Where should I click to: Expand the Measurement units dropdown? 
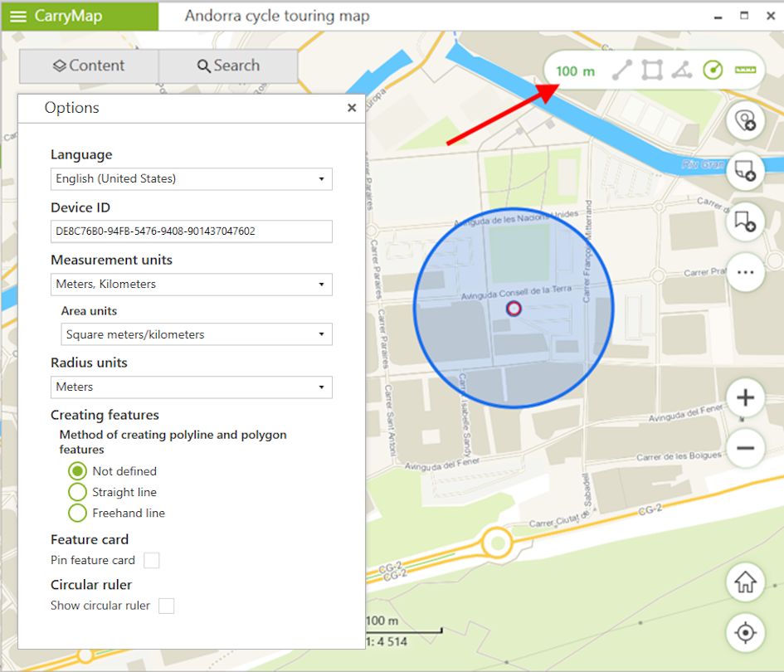coord(191,285)
